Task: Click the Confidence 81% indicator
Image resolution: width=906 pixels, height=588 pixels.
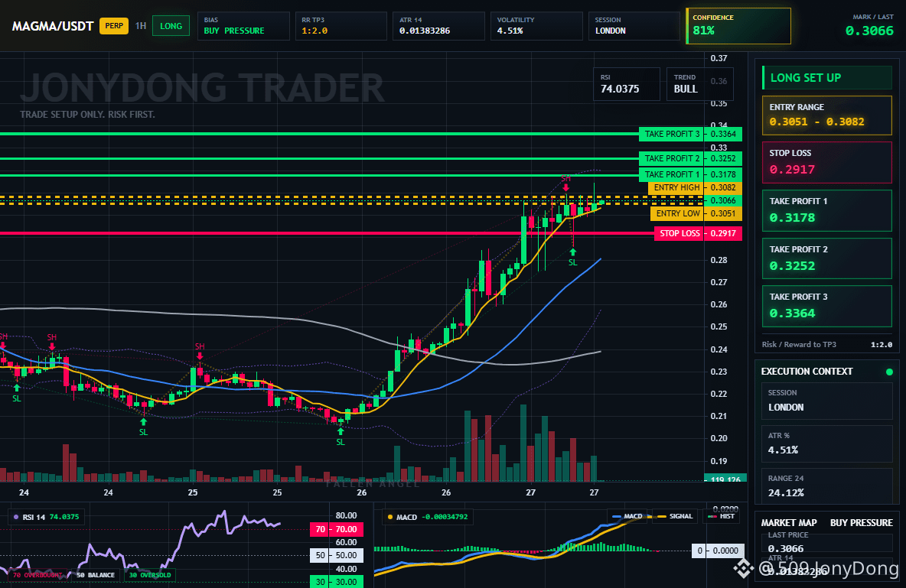Action: click(x=738, y=26)
